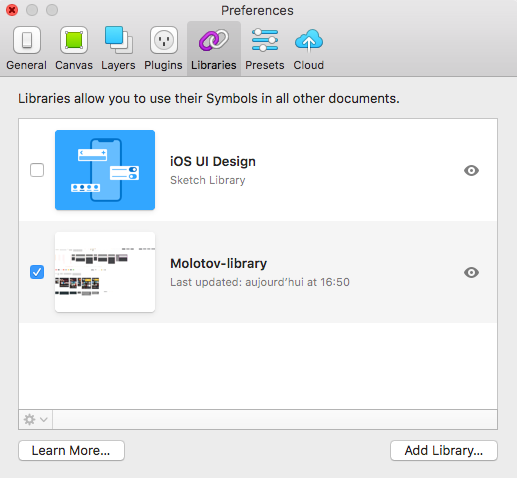The height and width of the screenshot is (478, 517).
Task: Click the Plugins tab label
Action: point(163,65)
